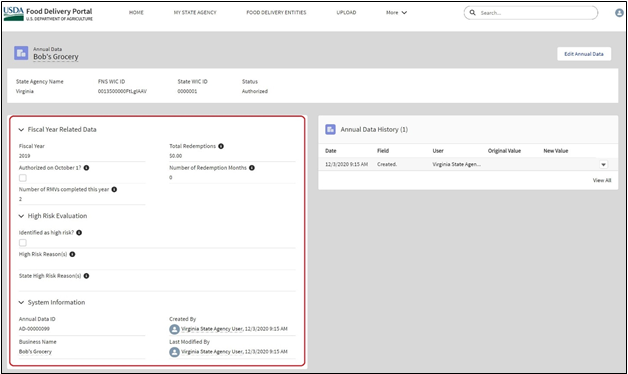The width and height of the screenshot is (628, 374).
Task: Click the View All link in history panel
Action: (602, 181)
